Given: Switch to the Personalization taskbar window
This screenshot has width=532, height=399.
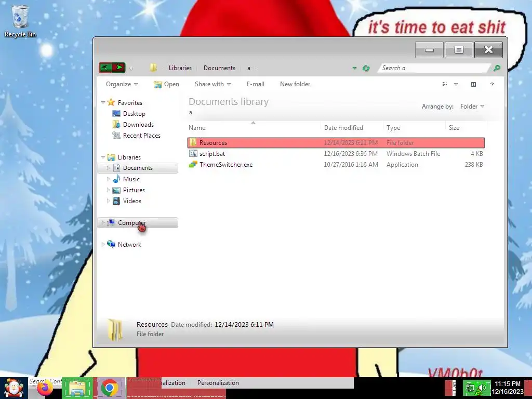Looking at the screenshot, I should click(x=218, y=383).
